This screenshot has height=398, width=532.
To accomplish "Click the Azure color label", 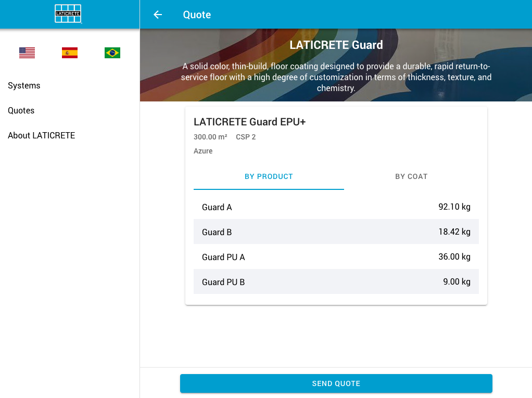I will coord(203,151).
